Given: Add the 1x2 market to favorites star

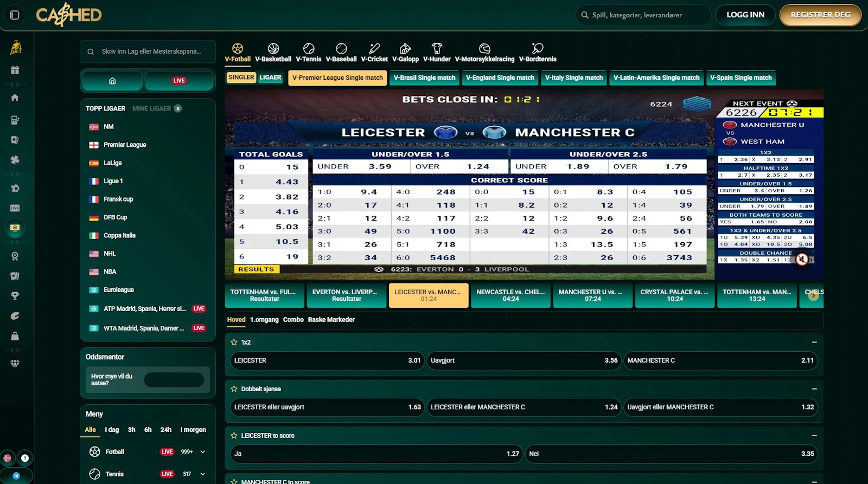Looking at the screenshot, I should [234, 343].
